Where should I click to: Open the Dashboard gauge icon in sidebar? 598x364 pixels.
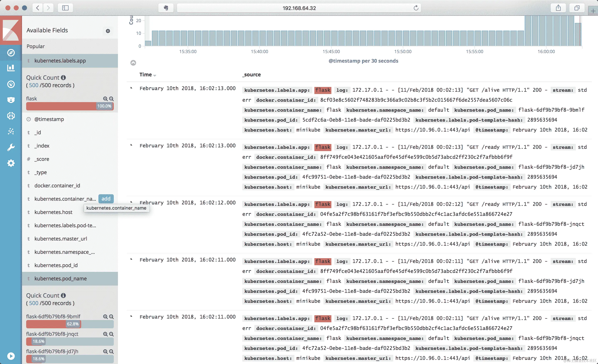point(11,84)
